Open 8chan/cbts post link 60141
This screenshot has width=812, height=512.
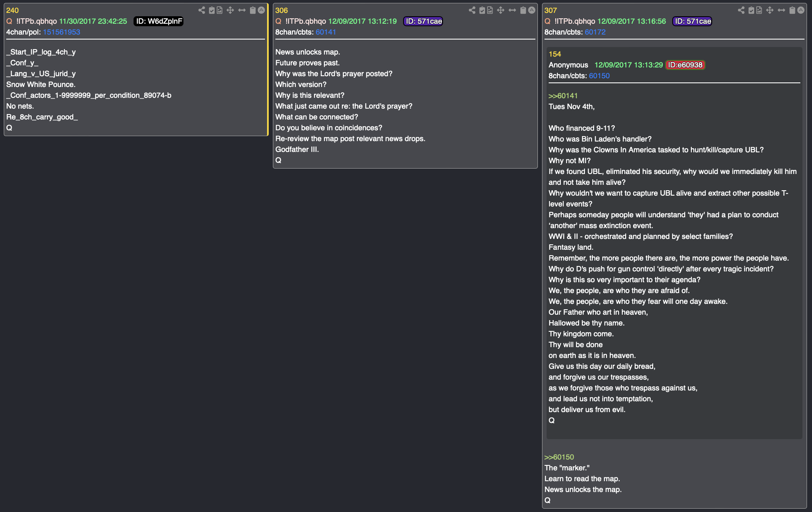326,32
